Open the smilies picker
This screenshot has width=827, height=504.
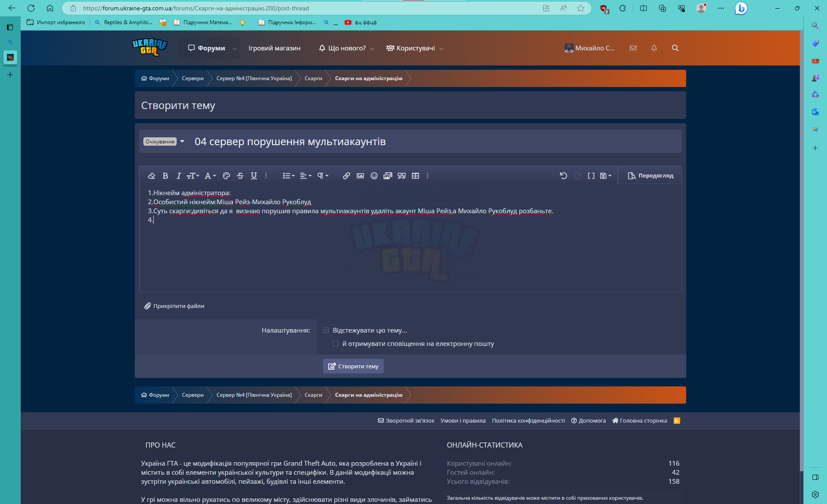pos(374,176)
